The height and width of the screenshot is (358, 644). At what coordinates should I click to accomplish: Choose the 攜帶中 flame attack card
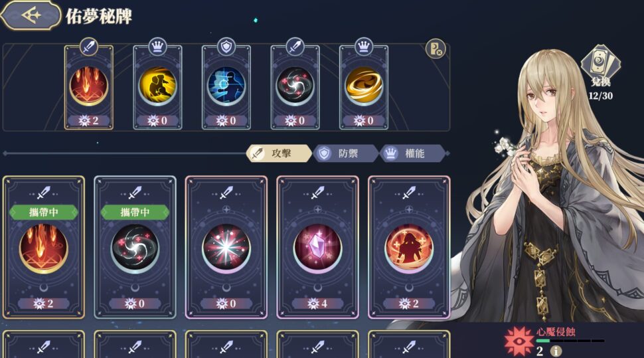pyautogui.click(x=44, y=248)
